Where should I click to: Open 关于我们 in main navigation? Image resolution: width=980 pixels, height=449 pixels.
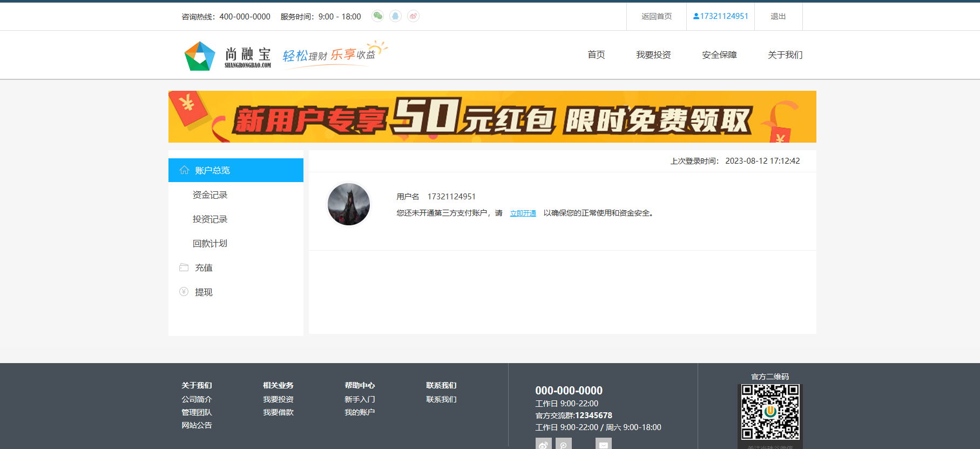click(x=785, y=55)
